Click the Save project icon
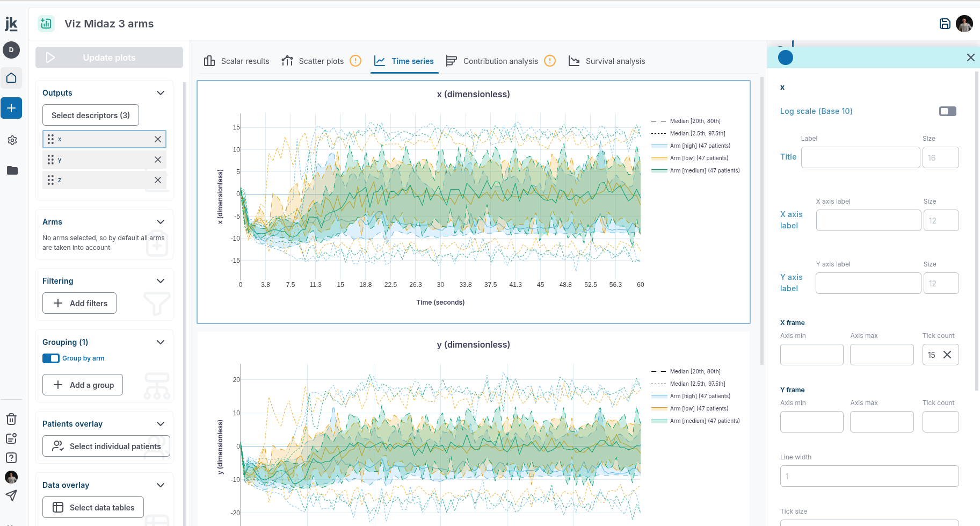This screenshot has height=526, width=980. coord(945,24)
